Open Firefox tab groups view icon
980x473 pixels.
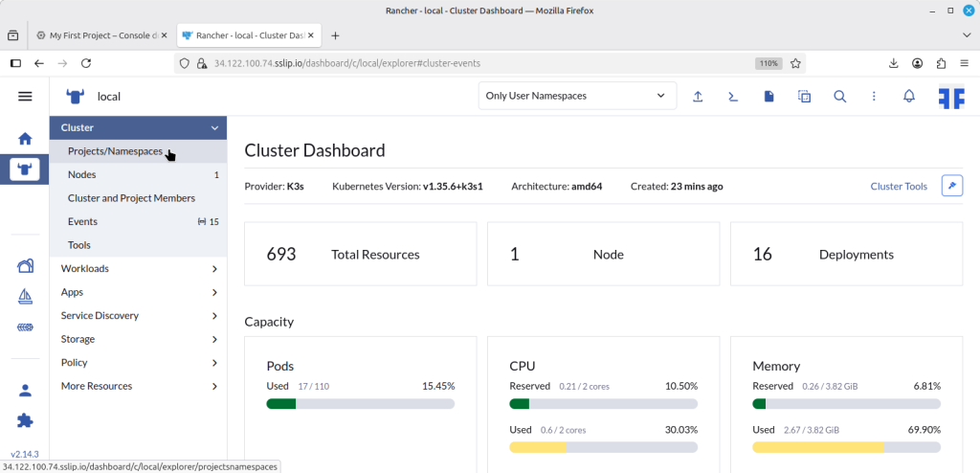click(13, 35)
